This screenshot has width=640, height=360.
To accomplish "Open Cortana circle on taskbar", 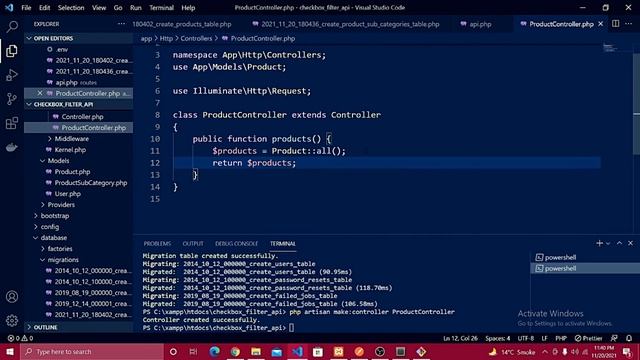I will (173, 351).
